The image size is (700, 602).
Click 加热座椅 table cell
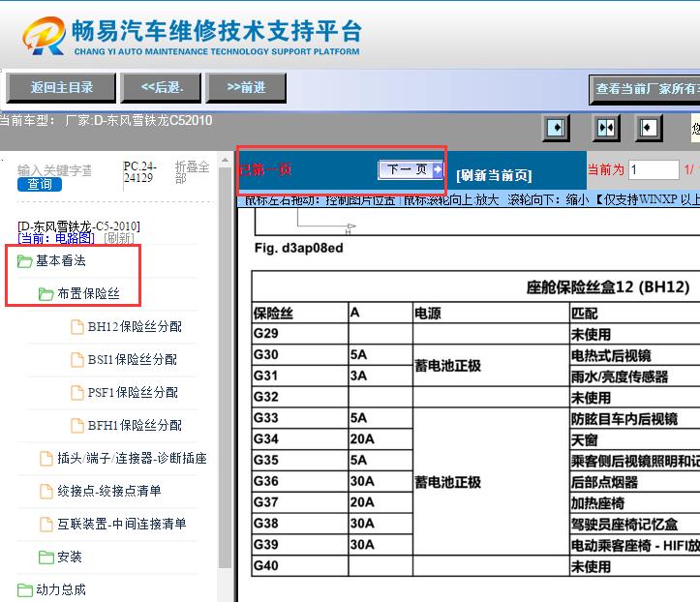click(x=635, y=503)
